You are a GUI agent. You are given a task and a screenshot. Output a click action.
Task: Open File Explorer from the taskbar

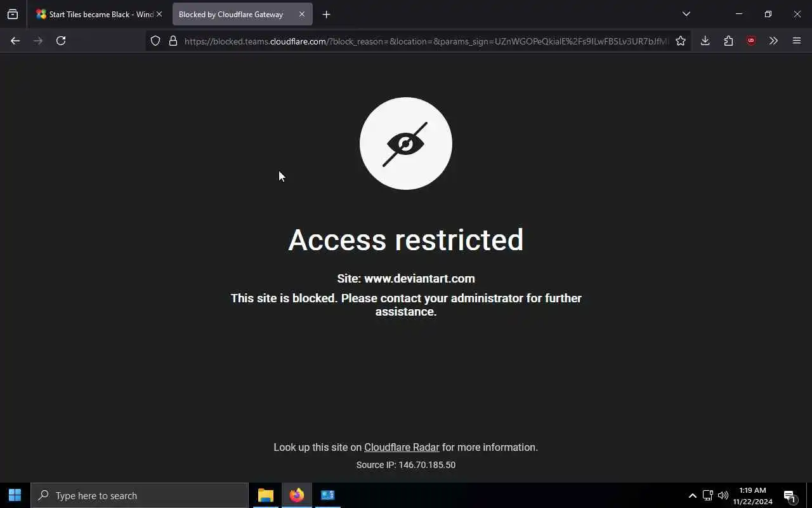(266, 495)
